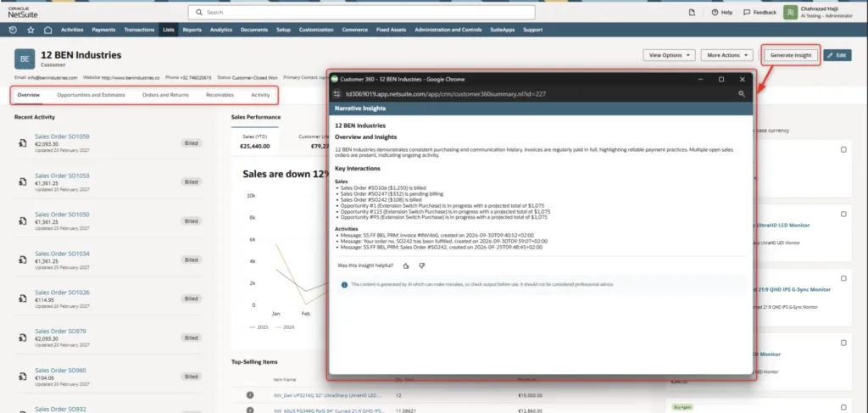This screenshot has width=868, height=413.
Task: Go to the Home house icon
Action: pos(48,30)
